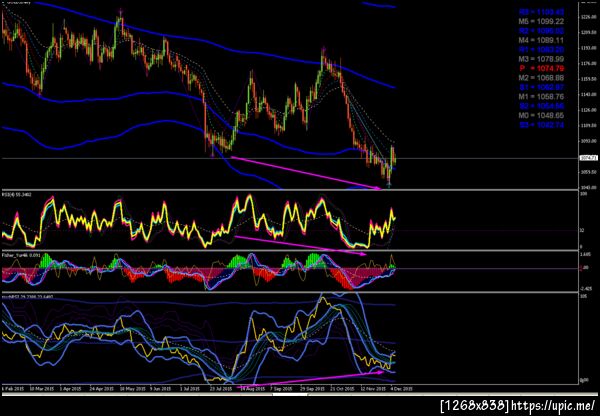Click the Fisher_Yur4ik indicator label

(x=21, y=254)
